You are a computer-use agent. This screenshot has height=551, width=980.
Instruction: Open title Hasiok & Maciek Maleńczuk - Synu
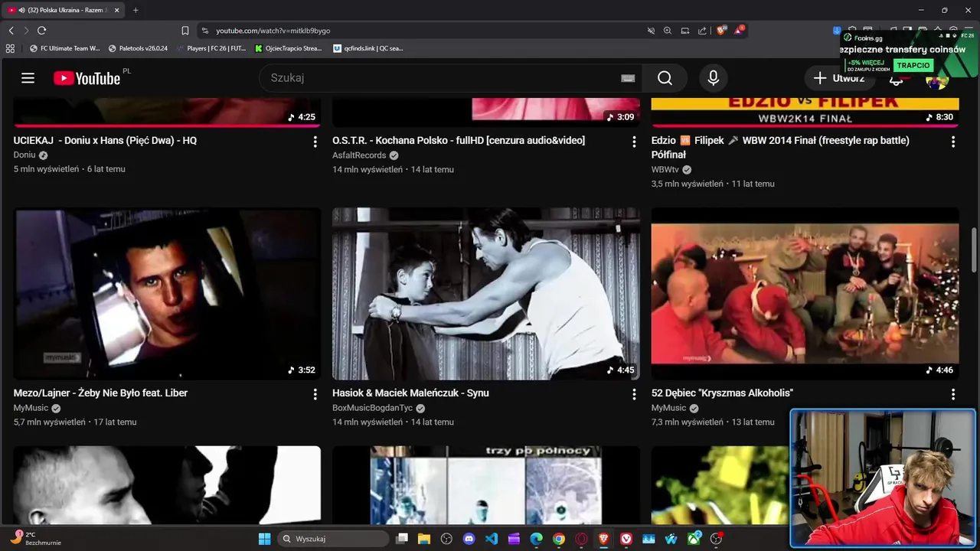point(410,393)
